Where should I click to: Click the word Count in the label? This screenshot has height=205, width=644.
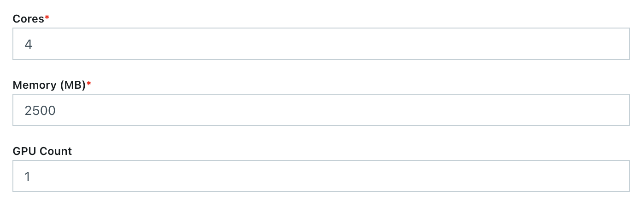click(56, 151)
